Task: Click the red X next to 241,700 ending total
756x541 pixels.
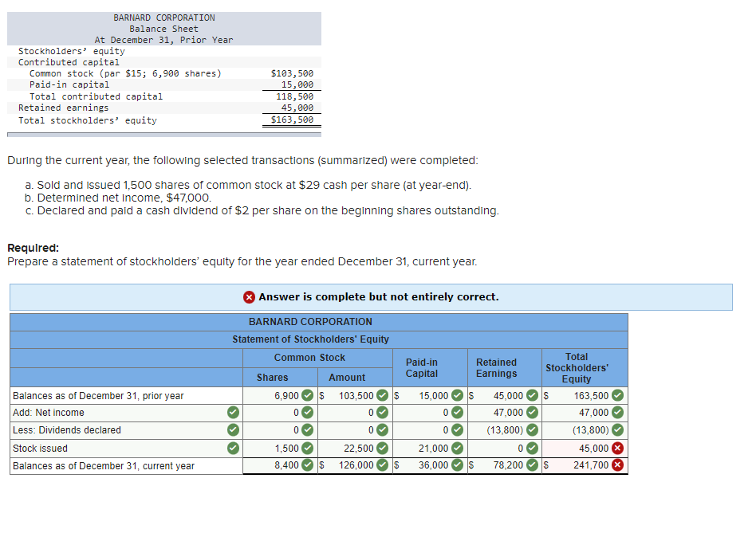Action: (x=617, y=465)
